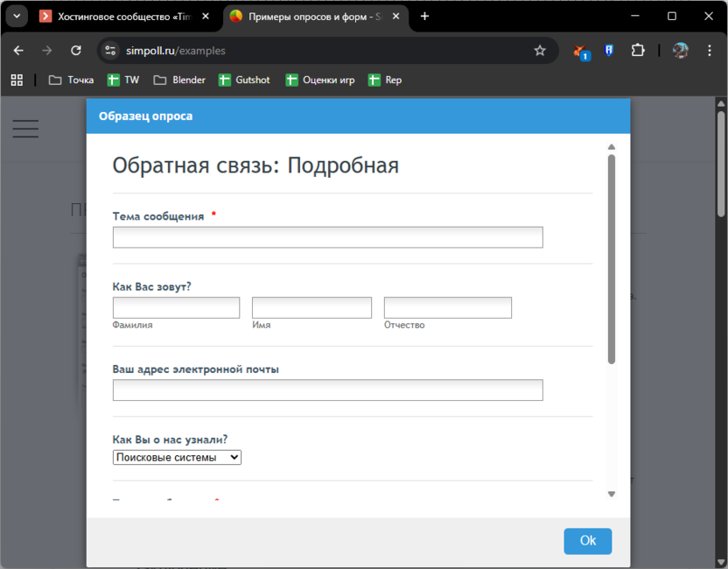Open the Поисковые системы dropdown
The width and height of the screenshot is (728, 569).
point(177,457)
